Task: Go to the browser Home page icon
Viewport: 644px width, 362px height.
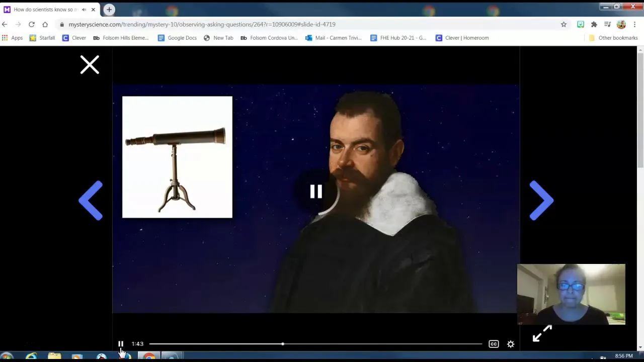Action: click(x=45, y=24)
